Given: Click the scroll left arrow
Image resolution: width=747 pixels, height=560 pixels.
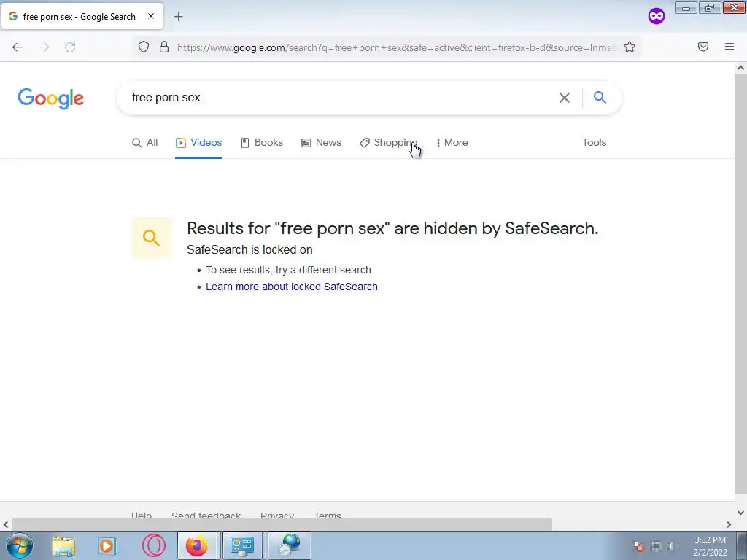Looking at the screenshot, I should pyautogui.click(x=5, y=525).
